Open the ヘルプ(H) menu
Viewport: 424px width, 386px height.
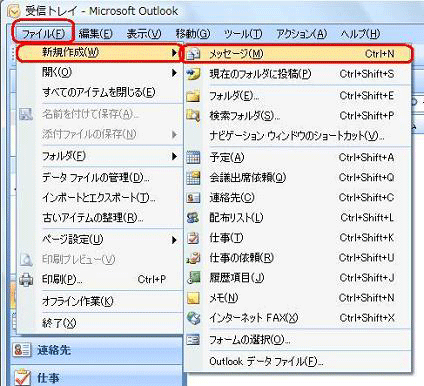coord(360,34)
